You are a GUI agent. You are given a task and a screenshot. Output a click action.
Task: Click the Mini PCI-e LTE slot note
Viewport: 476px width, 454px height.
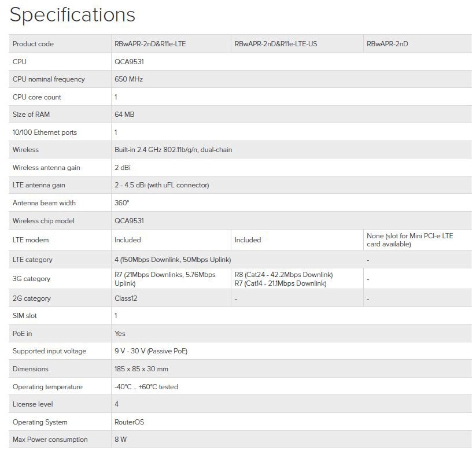409,240
